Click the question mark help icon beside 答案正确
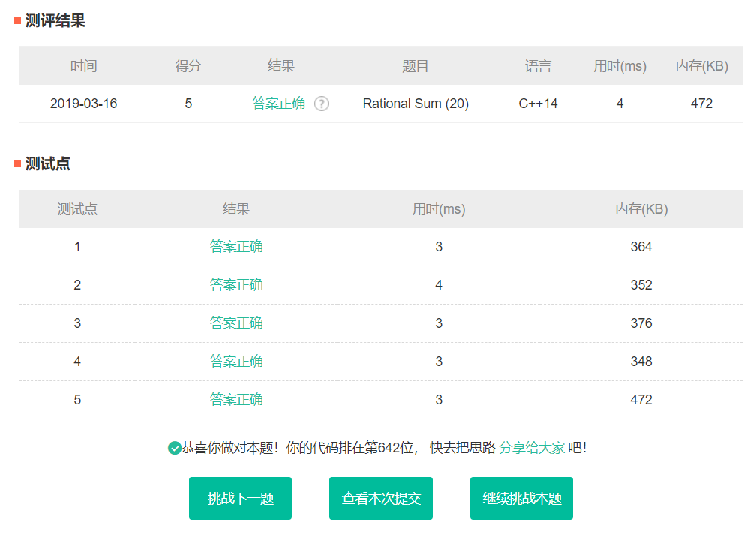 (322, 103)
